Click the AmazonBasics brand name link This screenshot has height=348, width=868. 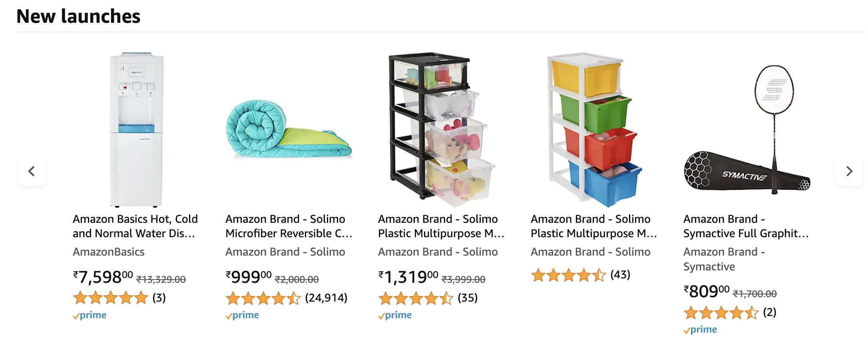point(109,252)
